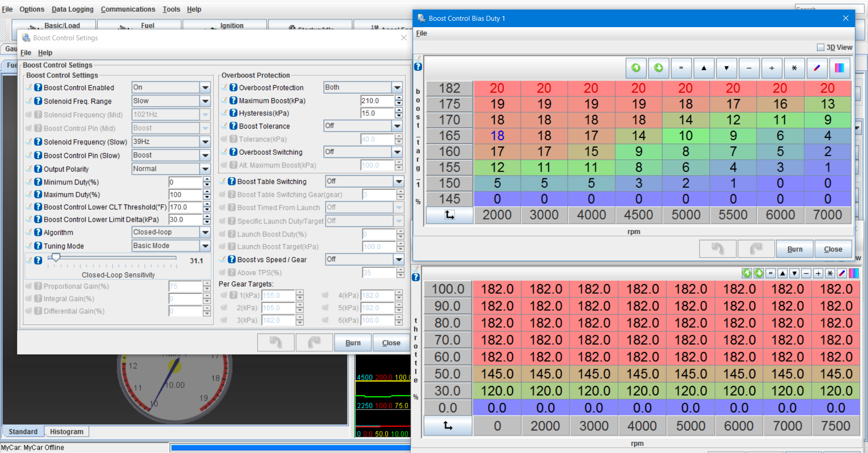
Task: Open the Boost Tolerance dropdown
Action: (397, 126)
